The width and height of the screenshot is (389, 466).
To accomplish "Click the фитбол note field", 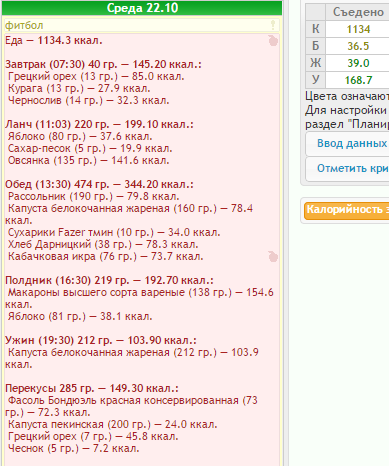I will [142, 25].
